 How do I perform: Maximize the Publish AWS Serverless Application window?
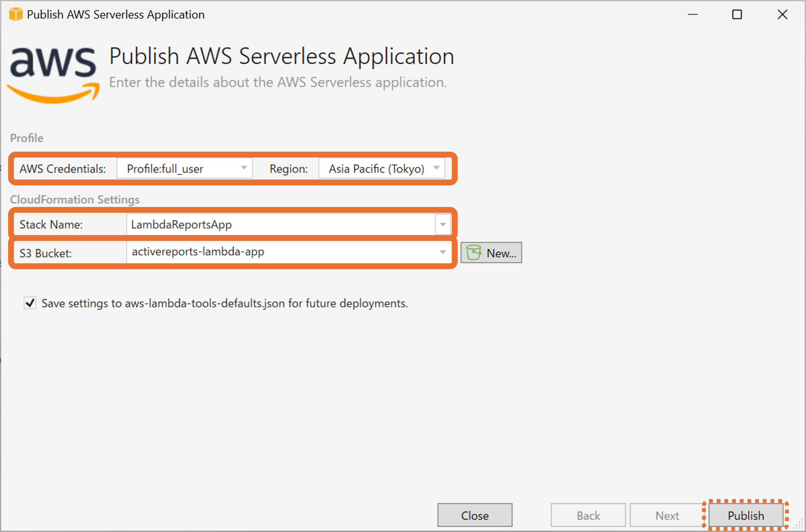click(737, 15)
